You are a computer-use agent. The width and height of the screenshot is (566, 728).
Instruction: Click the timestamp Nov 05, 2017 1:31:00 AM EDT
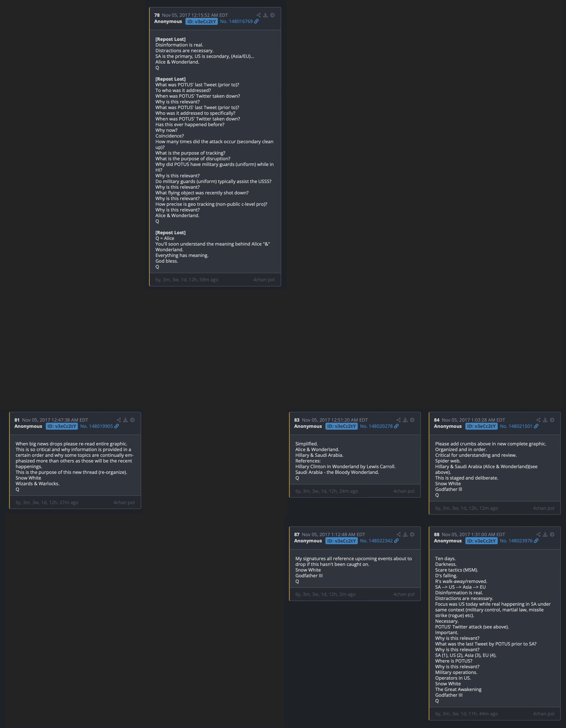(x=474, y=535)
